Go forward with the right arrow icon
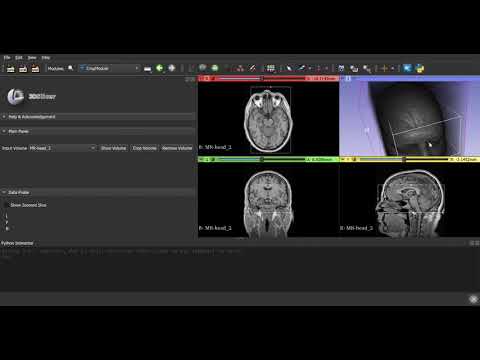480x360 pixels. [172, 68]
